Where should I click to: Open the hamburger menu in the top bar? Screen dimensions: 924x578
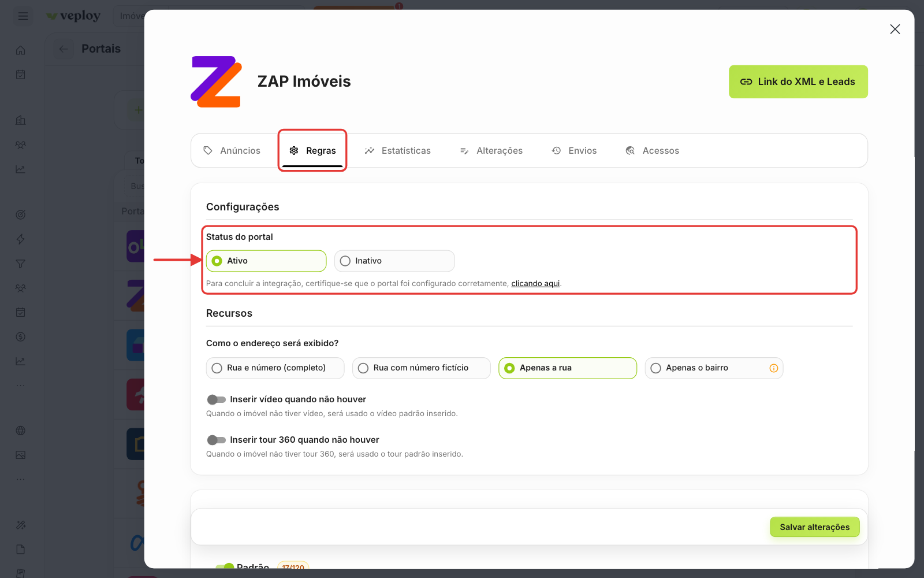pos(23,16)
